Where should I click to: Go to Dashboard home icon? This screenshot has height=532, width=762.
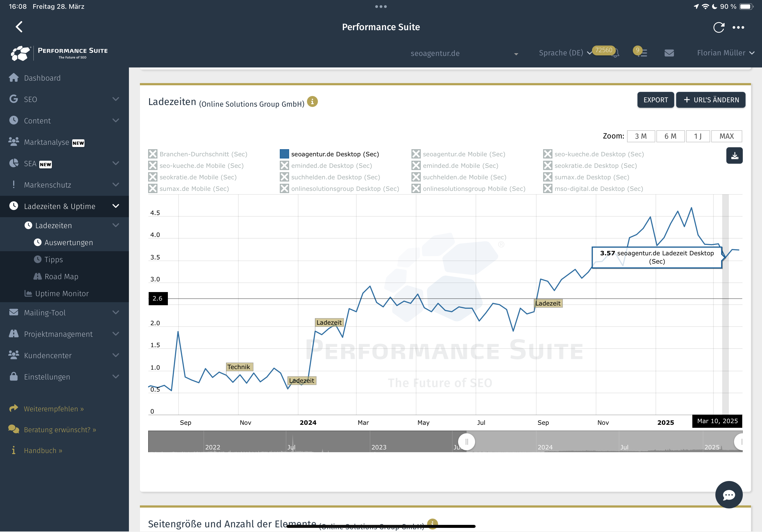coord(14,78)
